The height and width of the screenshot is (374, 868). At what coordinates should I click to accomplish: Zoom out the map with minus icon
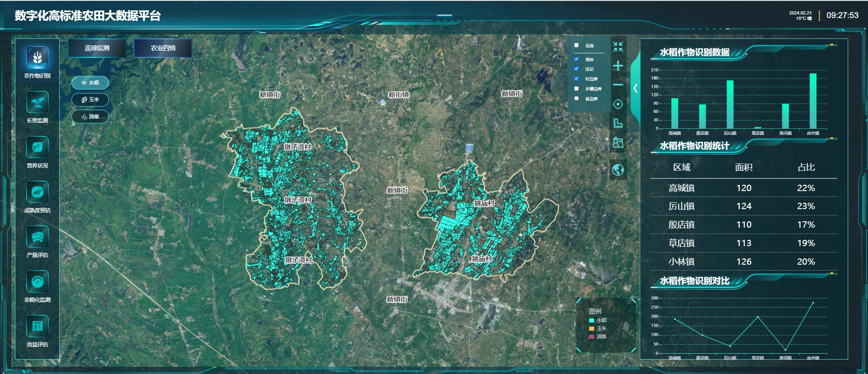618,84
